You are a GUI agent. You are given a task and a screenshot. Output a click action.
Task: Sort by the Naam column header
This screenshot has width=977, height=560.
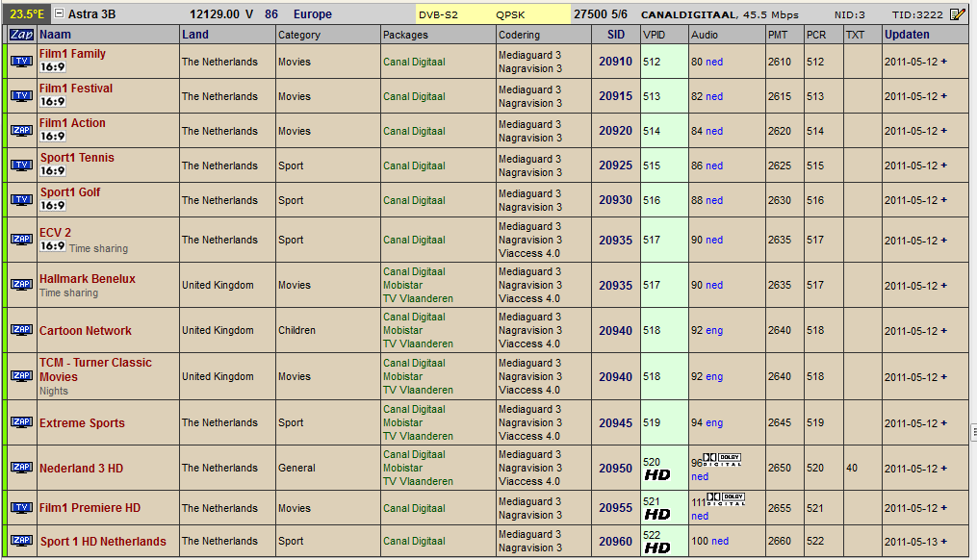[x=56, y=35]
